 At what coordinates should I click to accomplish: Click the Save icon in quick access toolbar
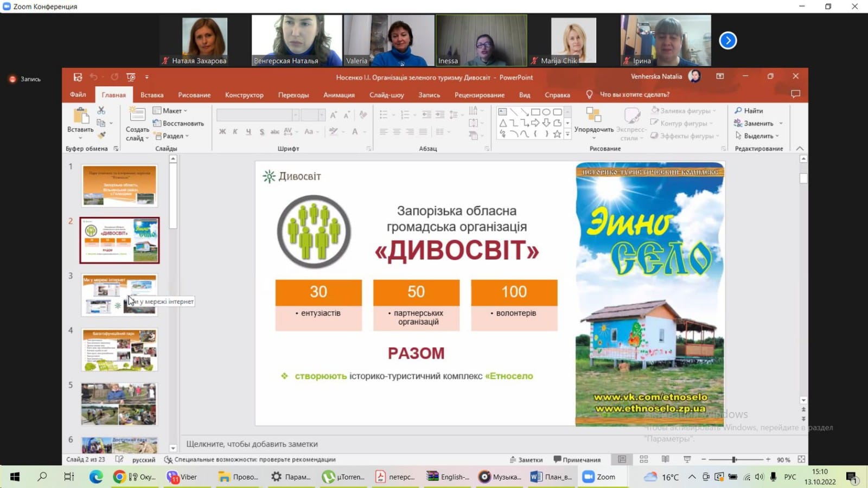click(78, 77)
